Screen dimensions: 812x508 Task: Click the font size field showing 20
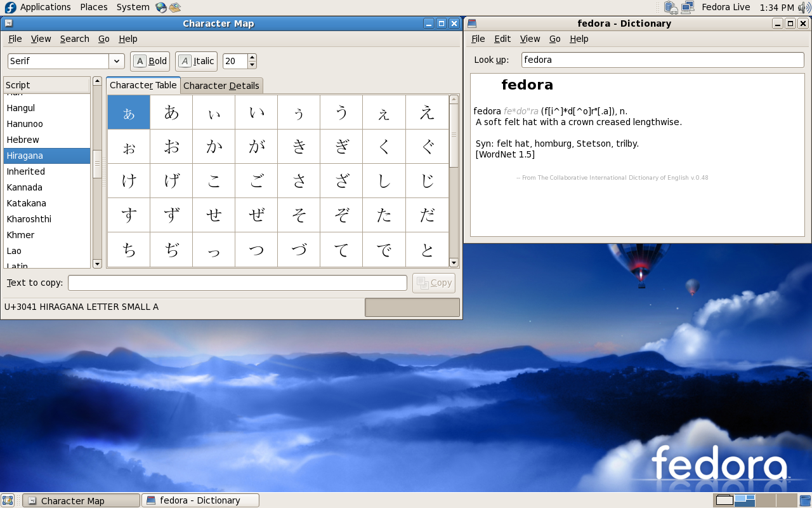(x=235, y=61)
